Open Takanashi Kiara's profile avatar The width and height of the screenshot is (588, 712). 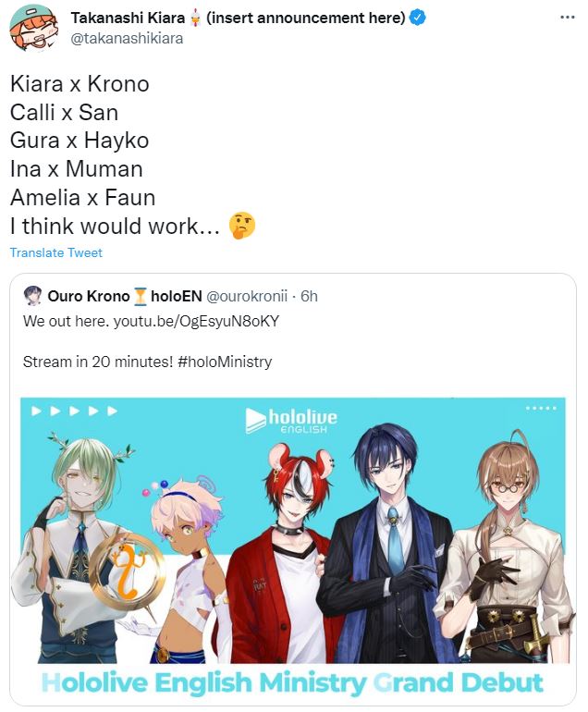tap(34, 28)
